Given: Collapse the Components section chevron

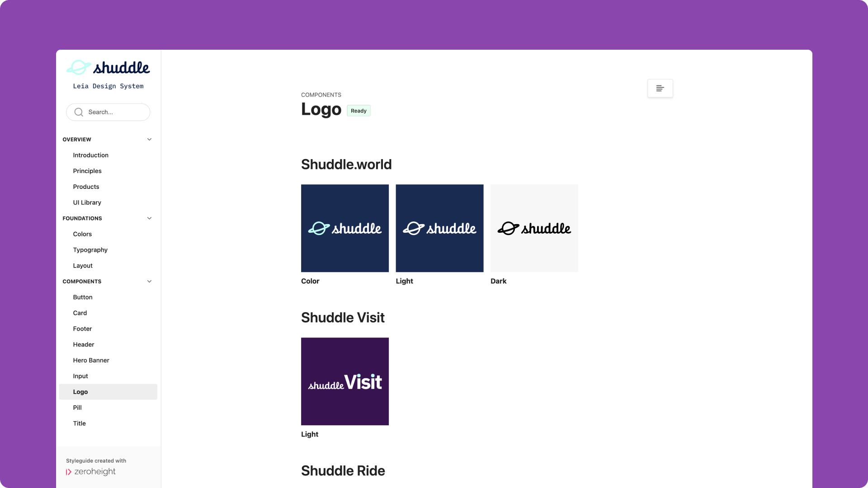Looking at the screenshot, I should [x=149, y=282].
